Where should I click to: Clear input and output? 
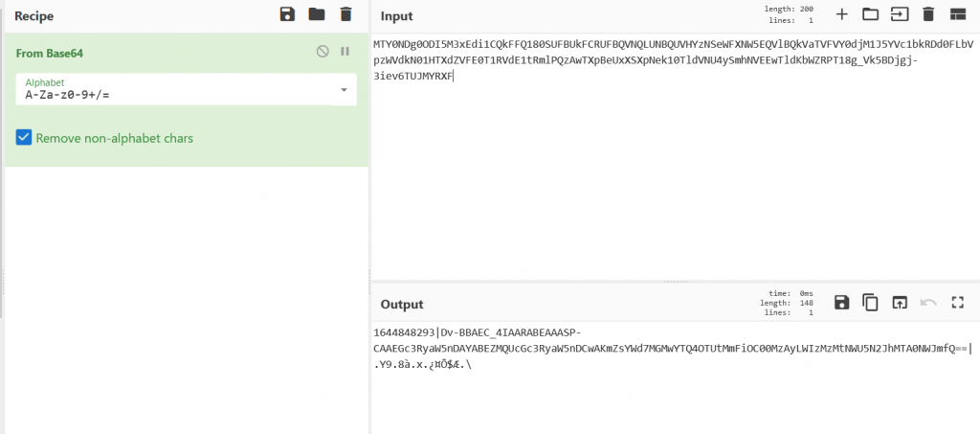927,14
